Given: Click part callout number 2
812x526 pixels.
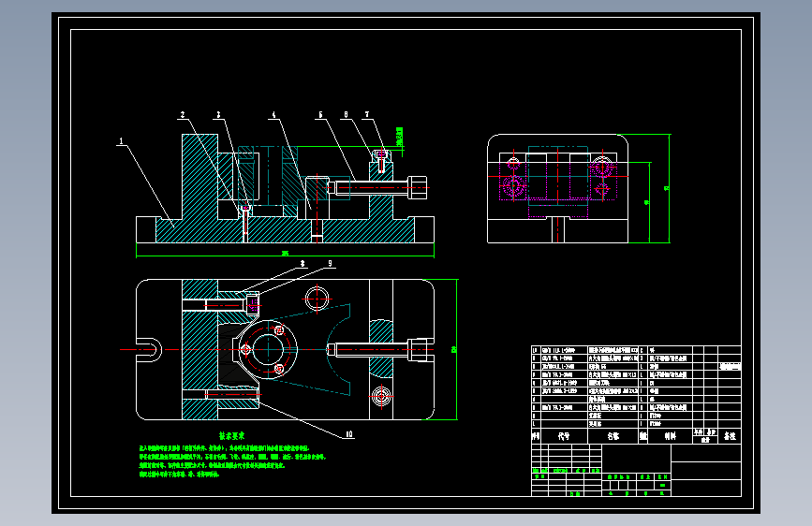Looking at the screenshot, I should 183,115.
